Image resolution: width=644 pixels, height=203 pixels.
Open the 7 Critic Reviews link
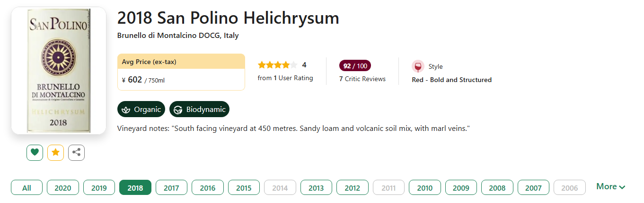(362, 79)
